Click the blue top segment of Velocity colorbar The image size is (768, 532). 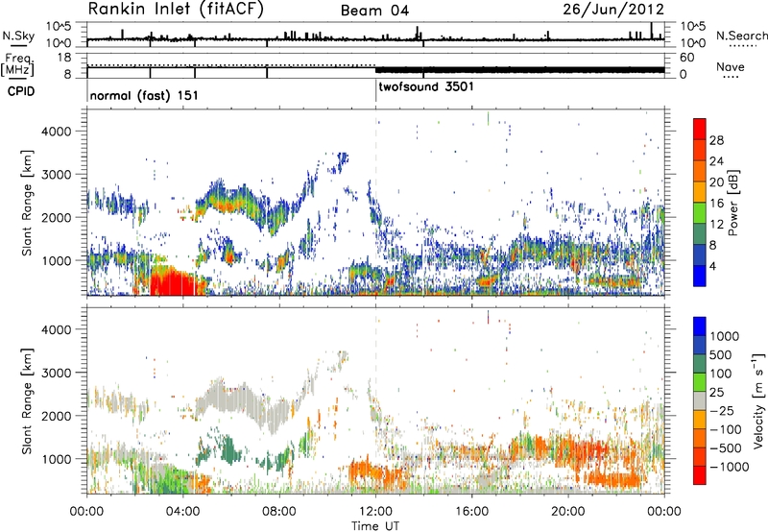click(700, 326)
